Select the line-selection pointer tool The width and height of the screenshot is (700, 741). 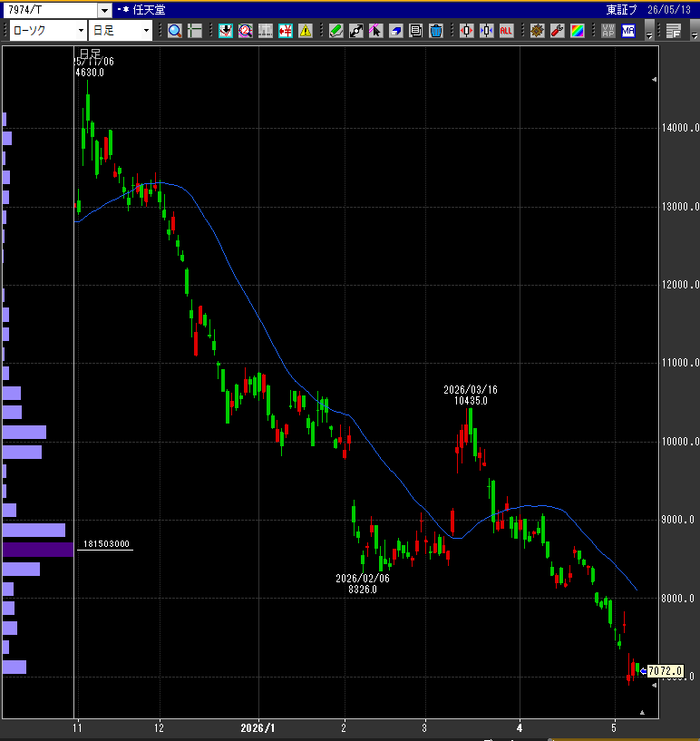(376, 31)
